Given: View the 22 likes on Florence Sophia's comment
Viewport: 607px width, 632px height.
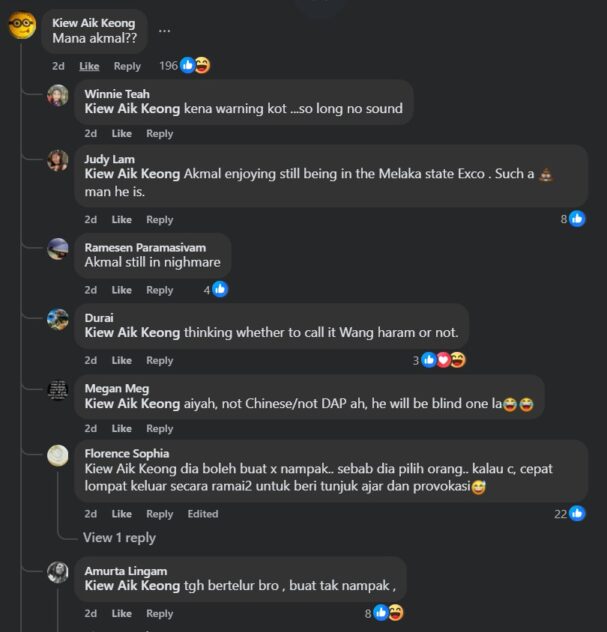Looking at the screenshot, I should (569, 514).
